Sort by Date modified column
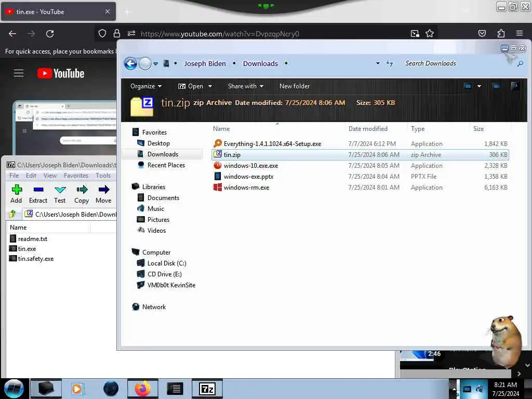Viewport: 532px width, 399px height. coord(376,129)
